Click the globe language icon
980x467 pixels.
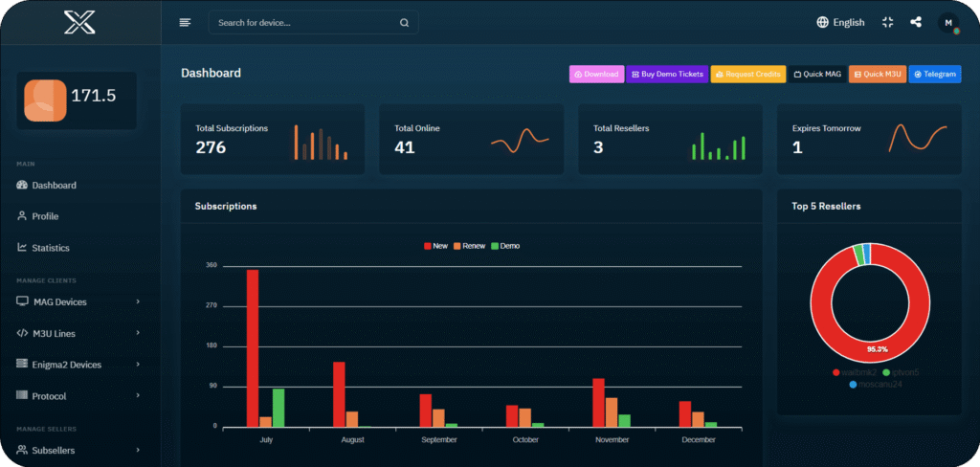tap(822, 22)
